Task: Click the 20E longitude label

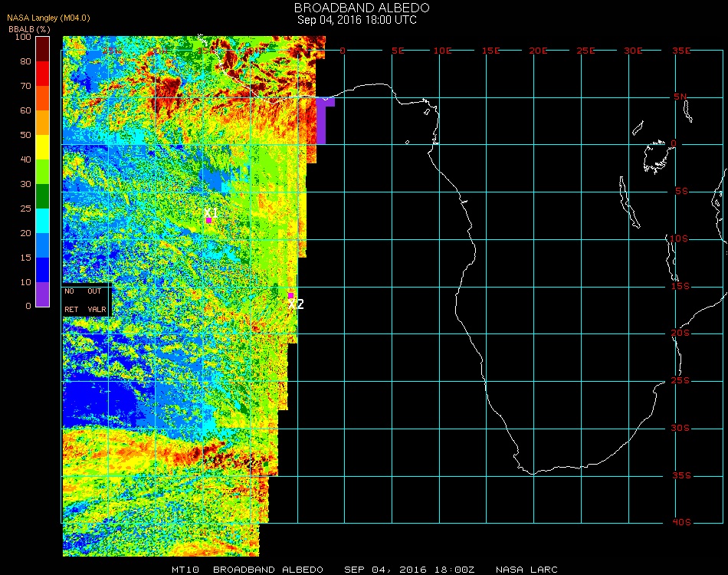Action: [x=539, y=51]
